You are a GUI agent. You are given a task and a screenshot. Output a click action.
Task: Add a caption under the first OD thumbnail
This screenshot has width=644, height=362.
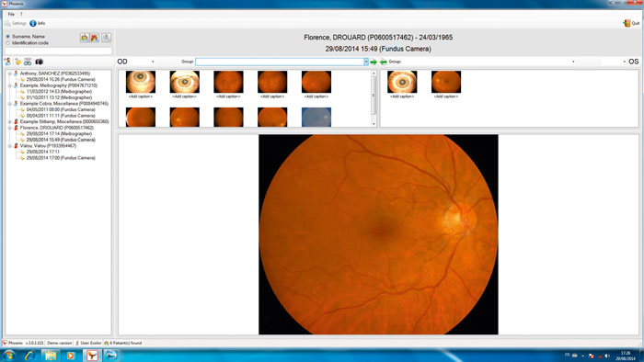pos(141,96)
